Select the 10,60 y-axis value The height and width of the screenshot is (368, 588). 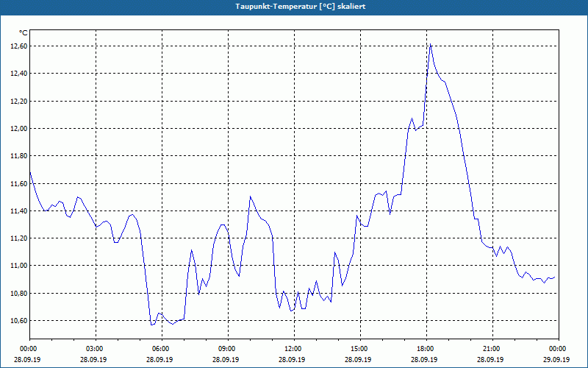[x=19, y=320]
